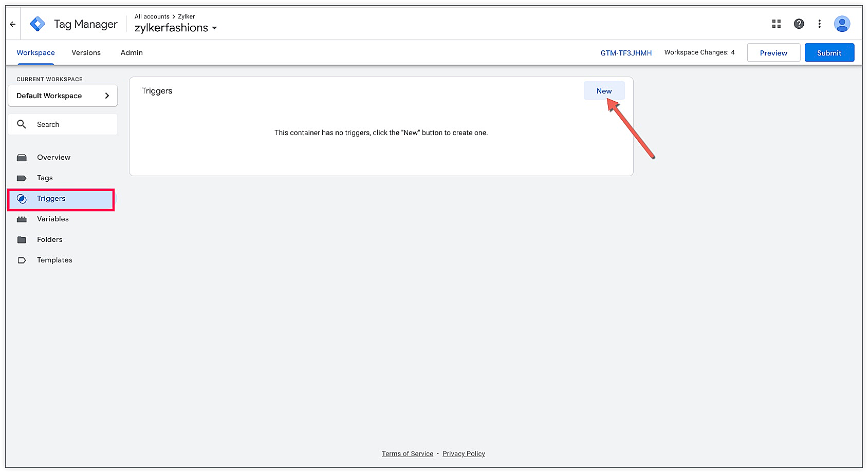This screenshot has width=868, height=473.
Task: Open the Privacy Policy link
Action: coord(464,453)
